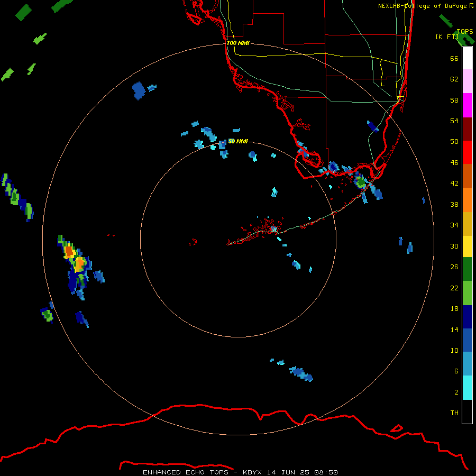Click the "2" legend value
The width and height of the screenshot is (476, 476).
456,392
